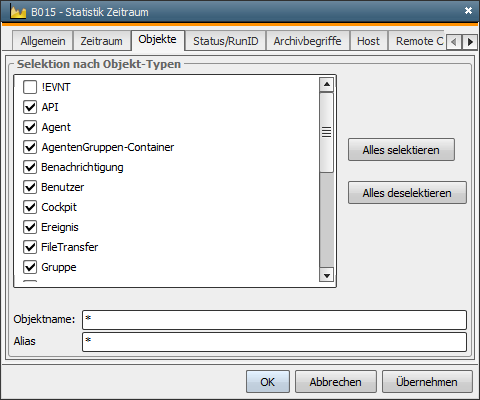The image size is (480, 400).
Task: Click the object types list scrollbar thumb
Action: pos(327,132)
